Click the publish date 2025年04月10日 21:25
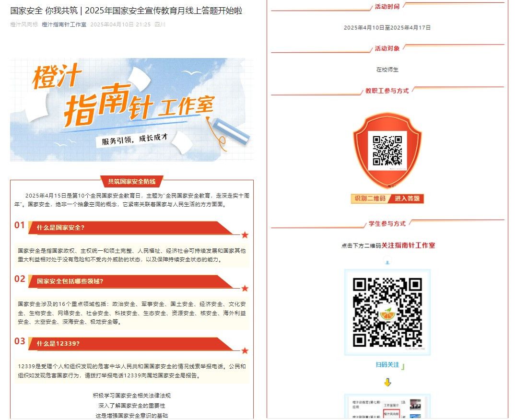This screenshot has width=516, height=420. click(x=120, y=24)
